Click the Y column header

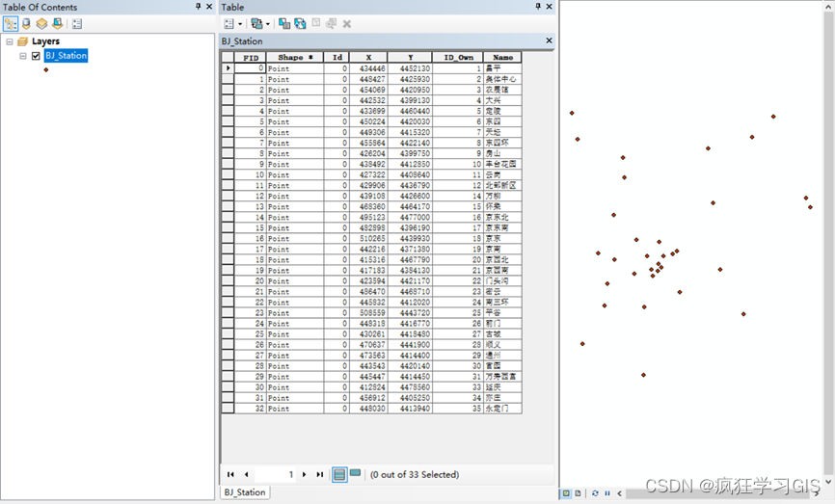point(410,58)
